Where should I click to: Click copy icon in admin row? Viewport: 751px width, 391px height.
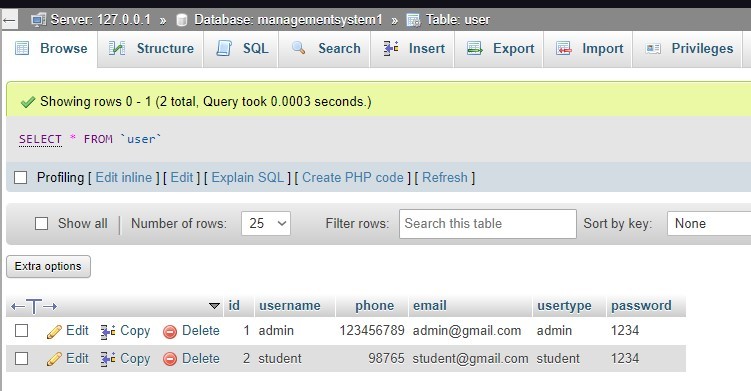(108, 332)
